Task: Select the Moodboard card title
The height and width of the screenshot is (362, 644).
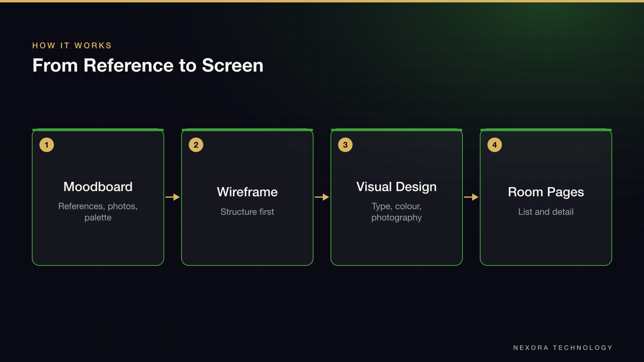Action: [98, 187]
